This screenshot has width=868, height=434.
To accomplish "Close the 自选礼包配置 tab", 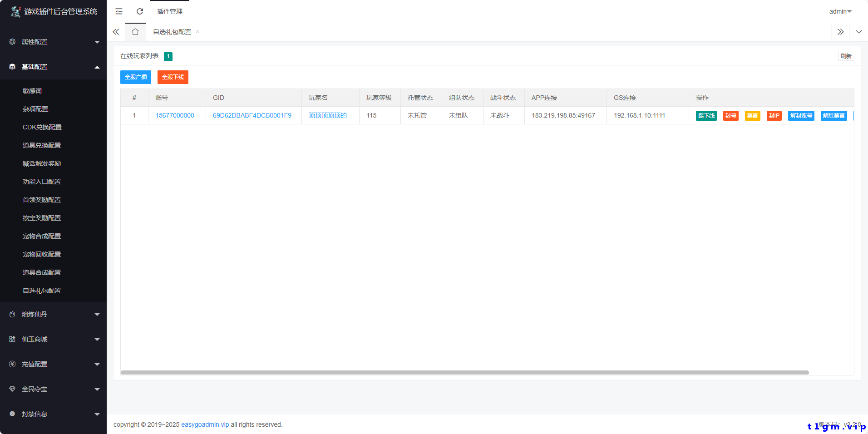I will [x=197, y=32].
